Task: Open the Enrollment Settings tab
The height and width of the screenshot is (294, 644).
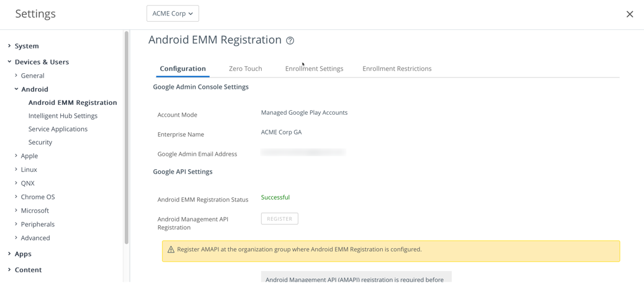Action: [x=314, y=69]
